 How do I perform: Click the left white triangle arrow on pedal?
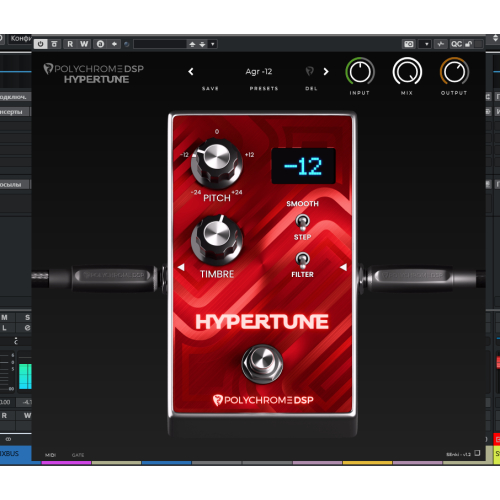coord(181,267)
